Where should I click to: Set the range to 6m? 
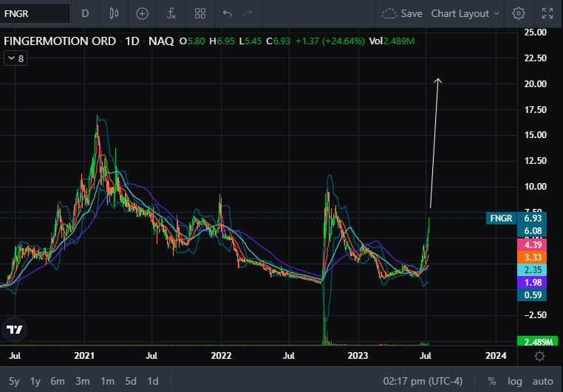click(58, 381)
